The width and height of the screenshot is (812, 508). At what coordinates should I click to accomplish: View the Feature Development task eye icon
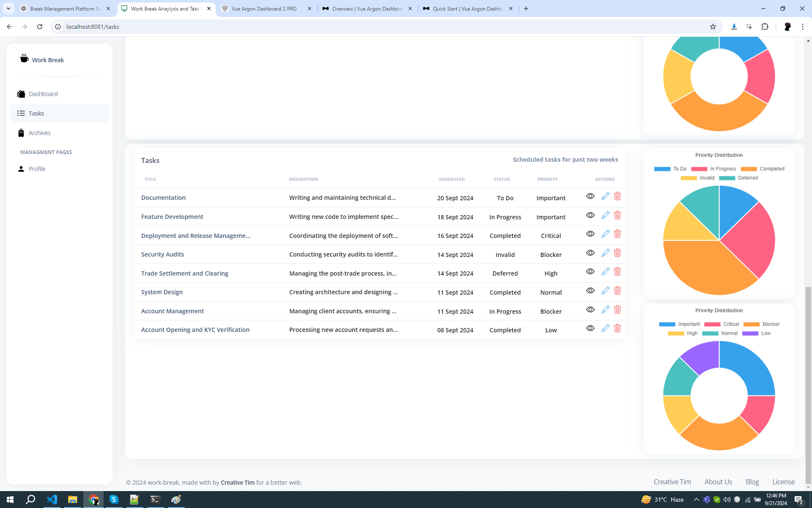coord(590,215)
